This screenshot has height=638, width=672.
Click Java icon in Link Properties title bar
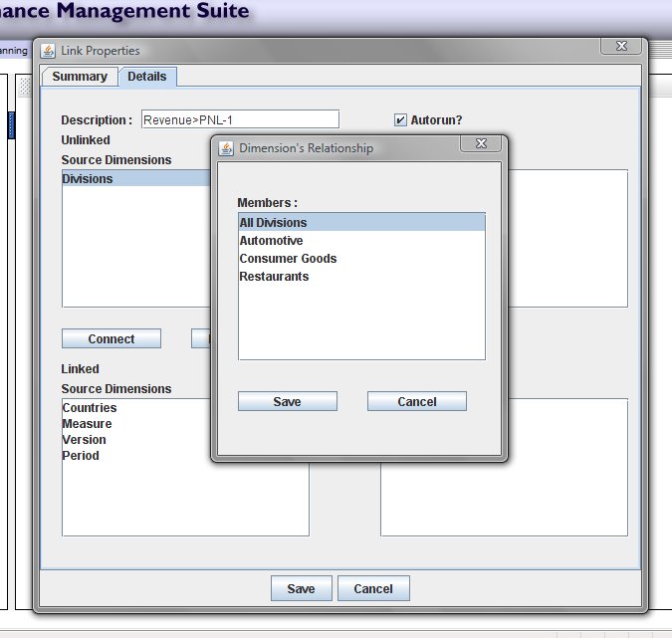48,51
